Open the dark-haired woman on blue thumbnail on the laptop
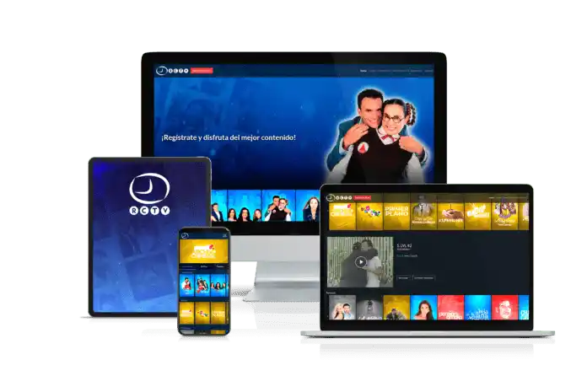The image size is (587, 392). [x=423, y=307]
